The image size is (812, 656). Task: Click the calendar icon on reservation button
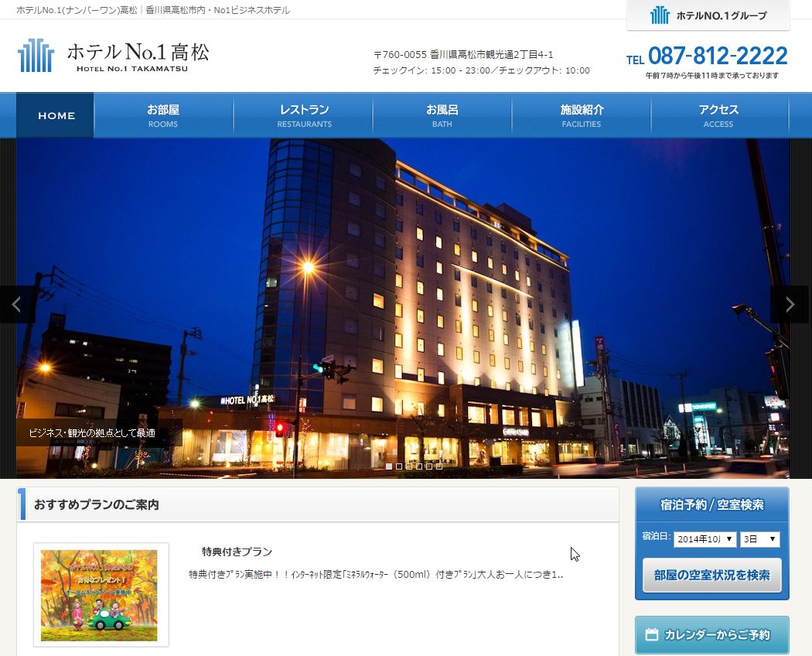coord(652,634)
